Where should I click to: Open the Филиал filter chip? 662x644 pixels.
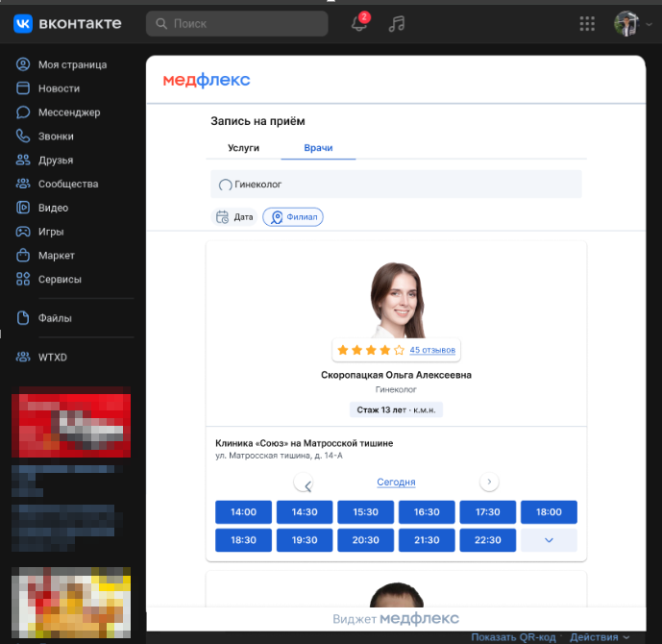click(293, 217)
